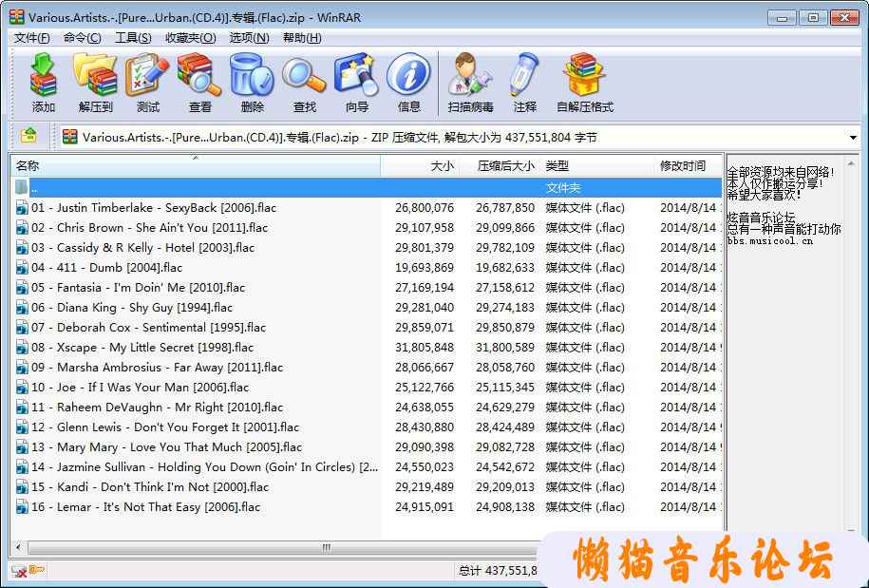Click the flac icon for 16 - Lemar
Viewport: 869px width, 588px height.
tap(22, 507)
